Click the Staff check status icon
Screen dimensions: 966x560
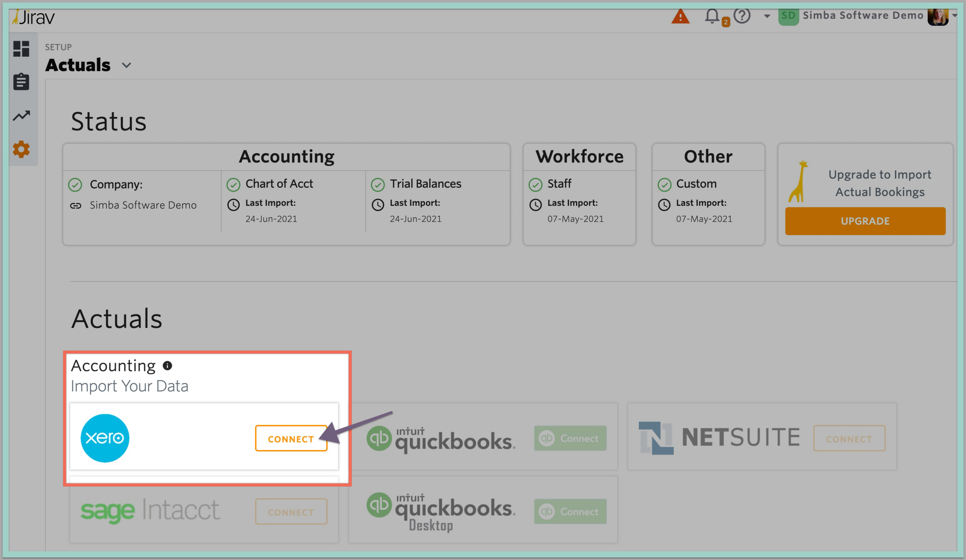click(x=536, y=185)
